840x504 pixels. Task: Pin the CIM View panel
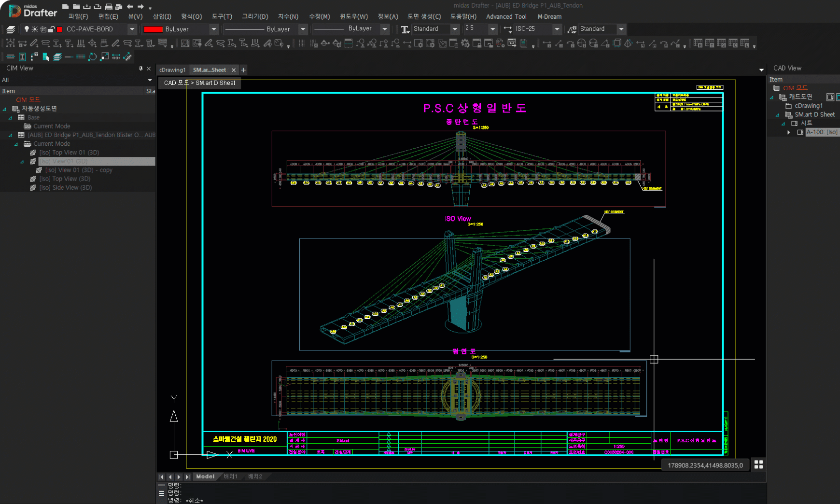(141, 69)
